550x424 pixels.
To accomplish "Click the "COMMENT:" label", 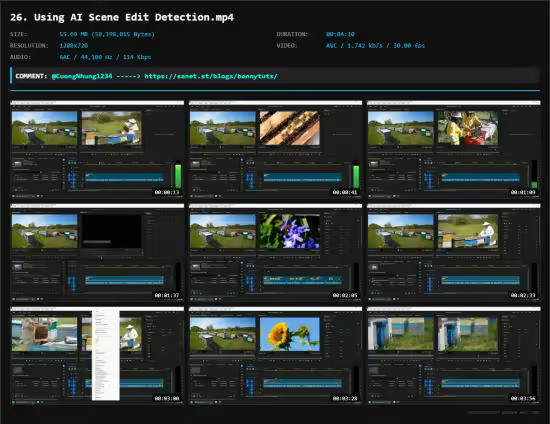I will [x=31, y=76].
